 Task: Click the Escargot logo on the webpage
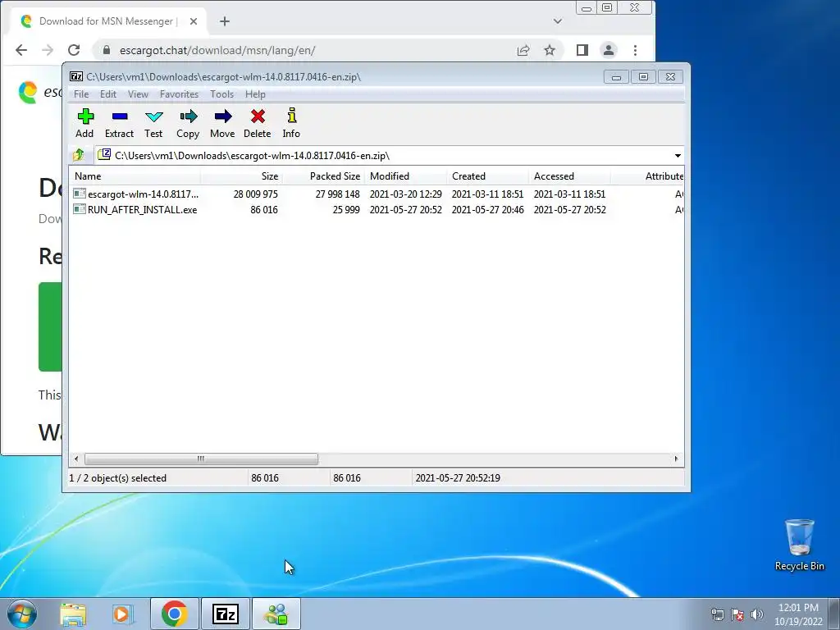tap(28, 92)
